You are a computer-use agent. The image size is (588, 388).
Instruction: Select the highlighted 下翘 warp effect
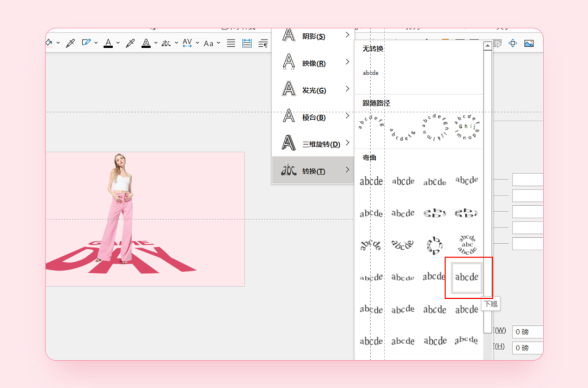(x=467, y=278)
